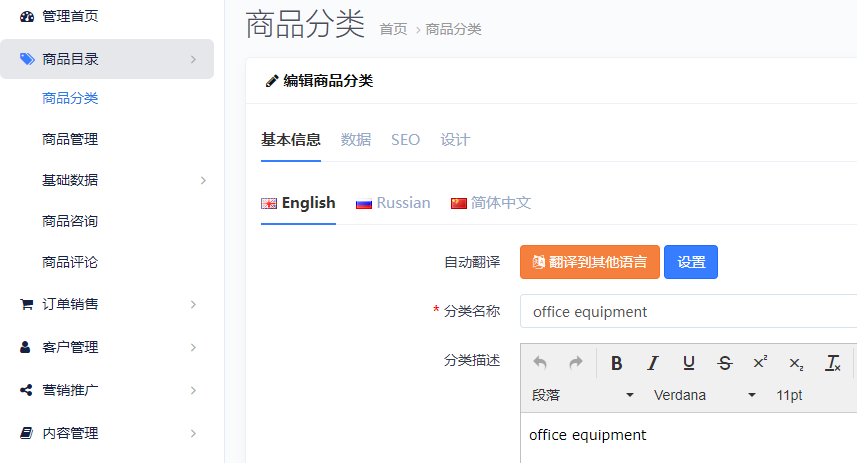Open 商品咨询 in the sidebar
Viewport: 857px width, 463px height.
coord(70,221)
